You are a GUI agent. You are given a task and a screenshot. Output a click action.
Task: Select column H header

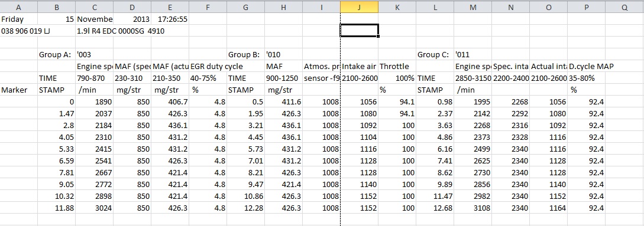(x=283, y=6)
